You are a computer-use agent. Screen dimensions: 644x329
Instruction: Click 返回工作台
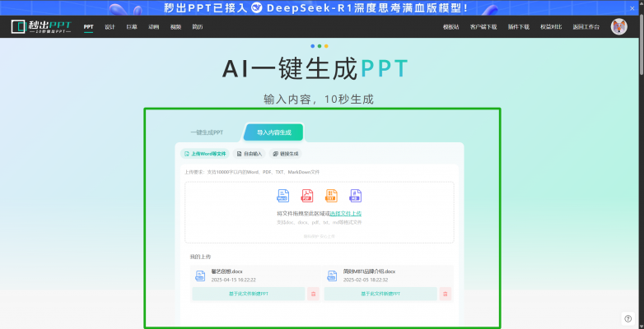(586, 27)
